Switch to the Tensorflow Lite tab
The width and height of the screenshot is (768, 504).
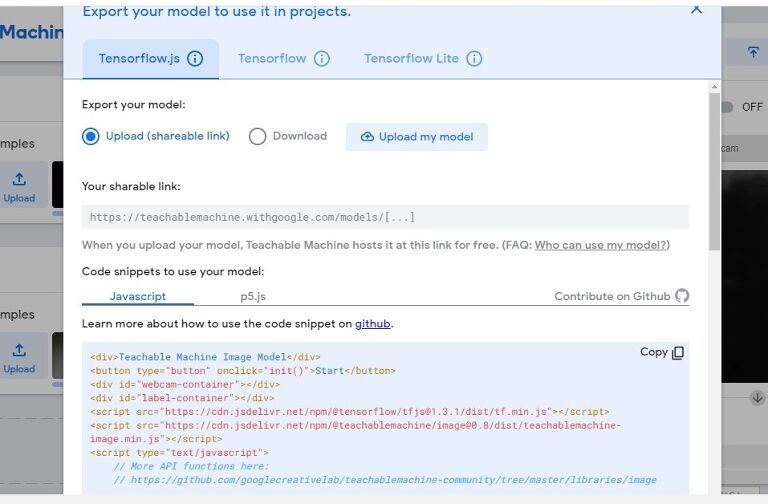click(411, 59)
